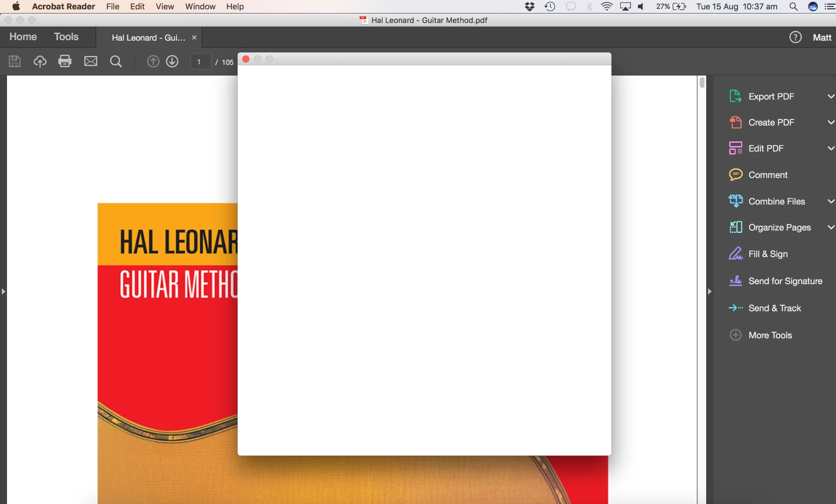Click the Matt account button
Image resolution: width=836 pixels, height=504 pixels.
(x=822, y=38)
